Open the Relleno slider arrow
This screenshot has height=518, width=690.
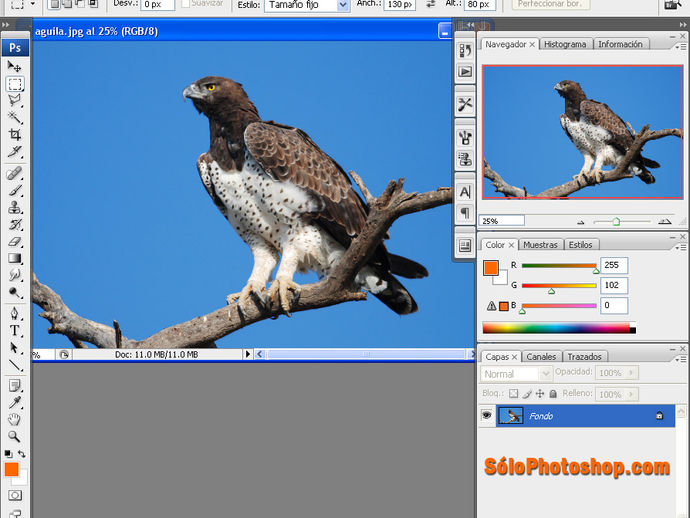pyautogui.click(x=631, y=394)
